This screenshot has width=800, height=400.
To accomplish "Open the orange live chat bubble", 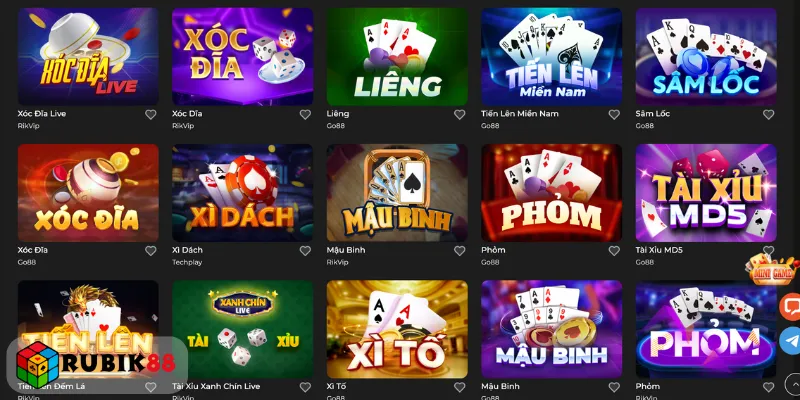I will [790, 307].
